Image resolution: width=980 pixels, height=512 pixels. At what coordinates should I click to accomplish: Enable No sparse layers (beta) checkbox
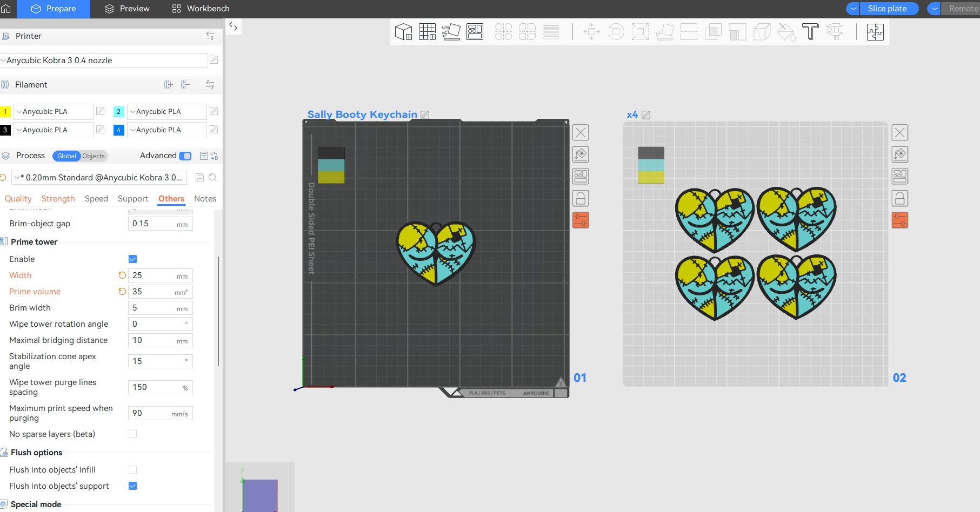pos(133,434)
